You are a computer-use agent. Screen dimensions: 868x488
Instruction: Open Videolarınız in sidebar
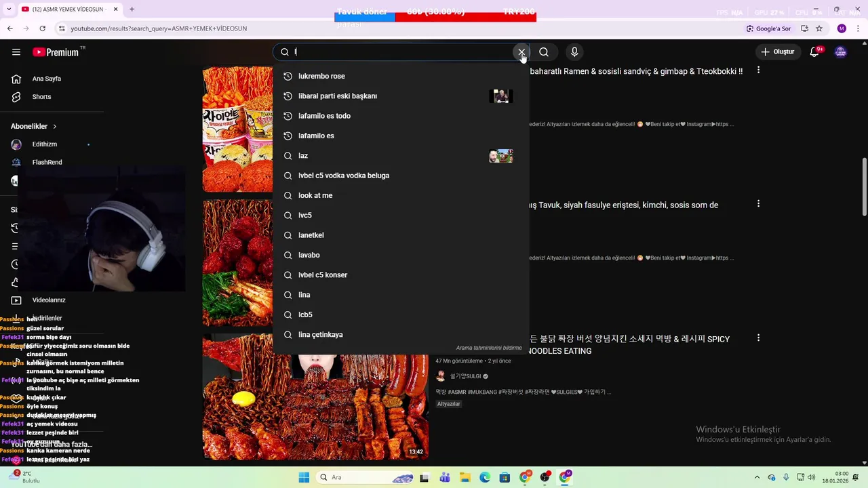(49, 300)
